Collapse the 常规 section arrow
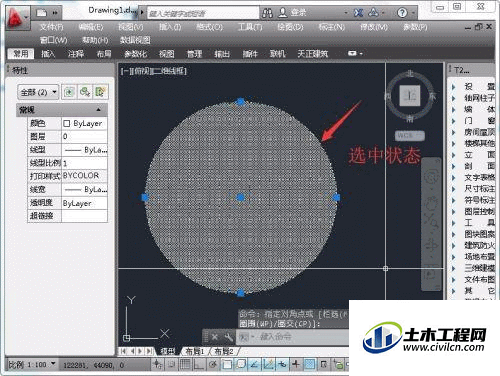This screenshot has width=500, height=376. [98, 110]
